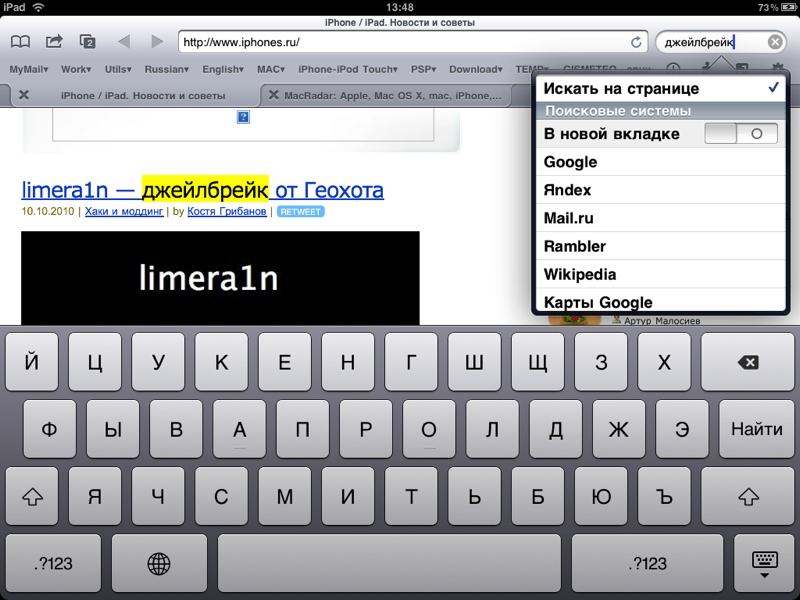Click the limera1n black banner image
Screen dimensions: 800x600
[220, 278]
